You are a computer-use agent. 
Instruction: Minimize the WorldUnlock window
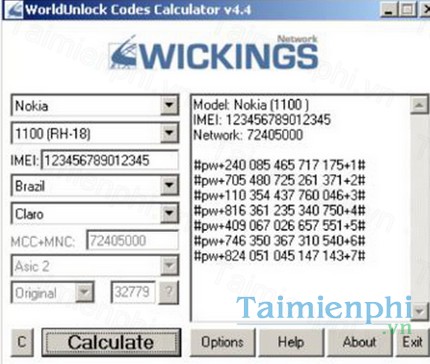(x=389, y=9)
